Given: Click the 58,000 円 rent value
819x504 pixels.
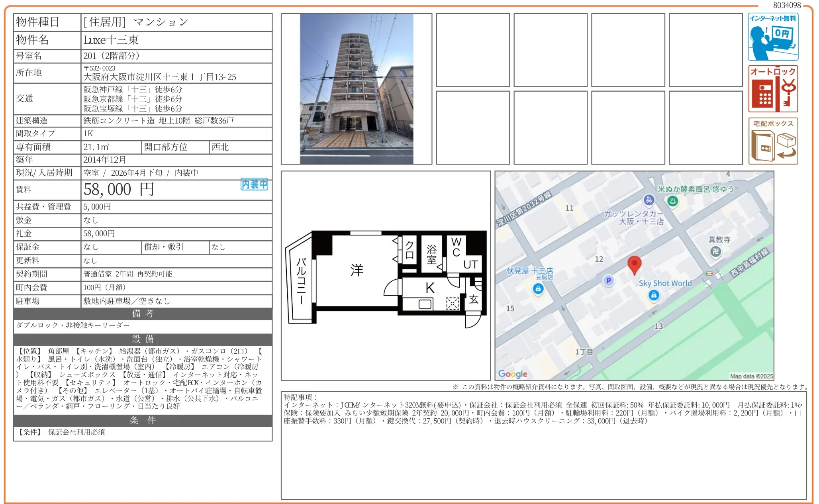Looking at the screenshot, I should [x=119, y=190].
